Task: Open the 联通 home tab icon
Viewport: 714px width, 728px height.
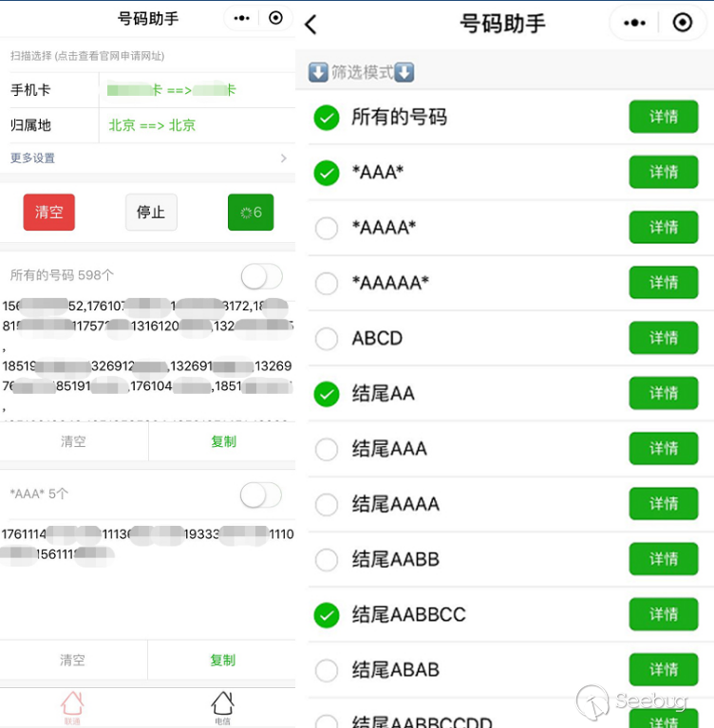Action: click(72, 707)
